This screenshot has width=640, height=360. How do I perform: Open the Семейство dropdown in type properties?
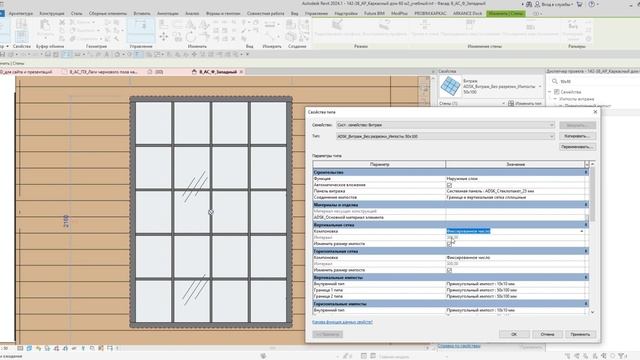click(x=552, y=125)
